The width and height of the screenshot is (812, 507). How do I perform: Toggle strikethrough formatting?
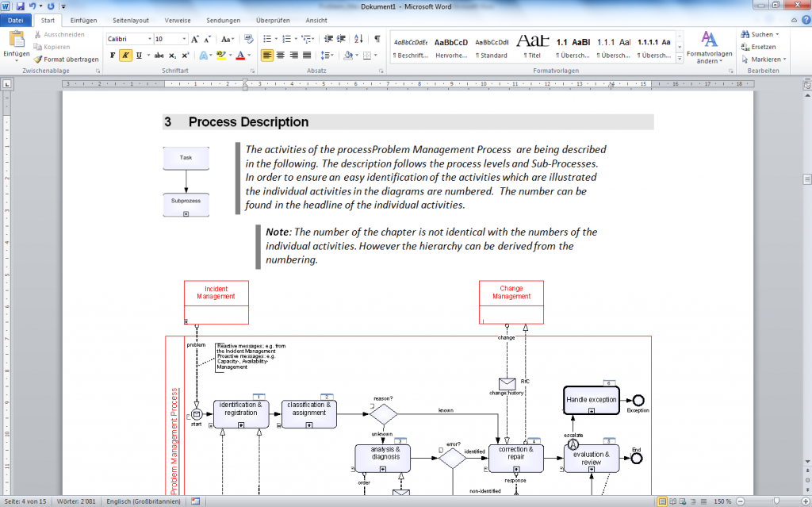(x=159, y=55)
